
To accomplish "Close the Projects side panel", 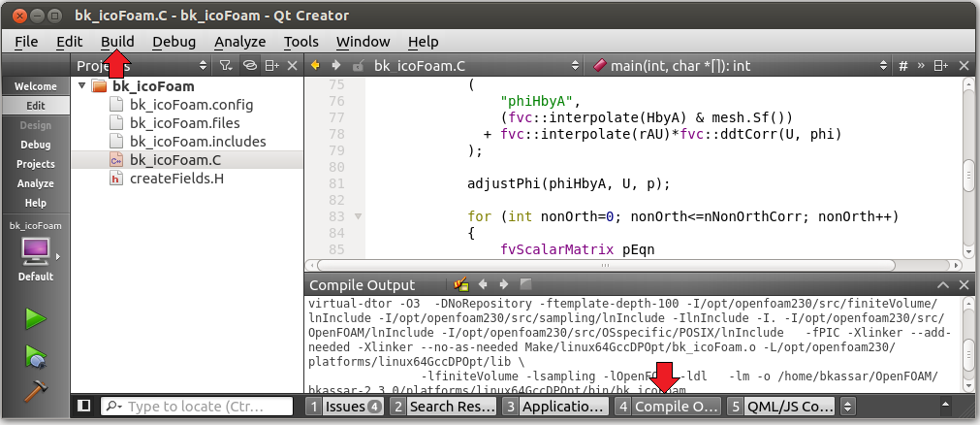I will click(293, 66).
